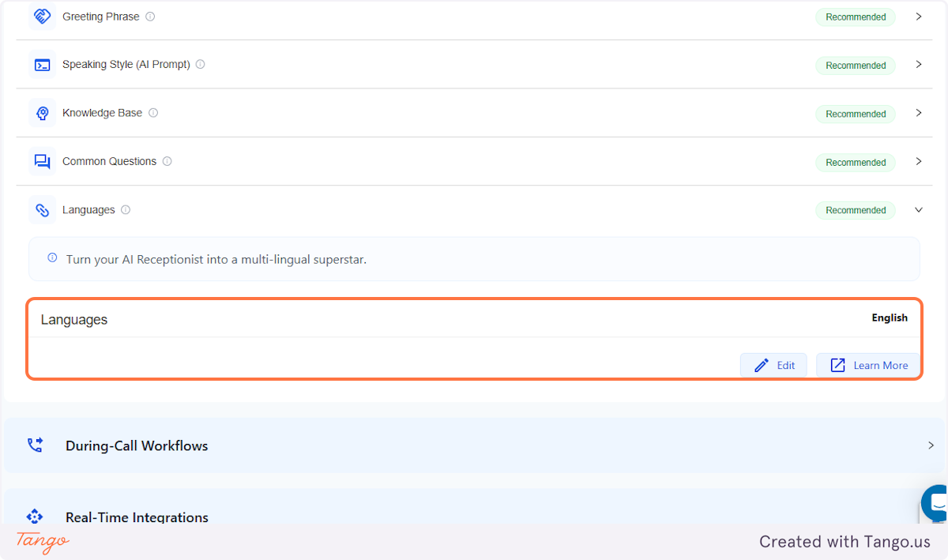Click Recommended badge on Speaking Style
Screen dimensions: 948x560
tap(856, 66)
